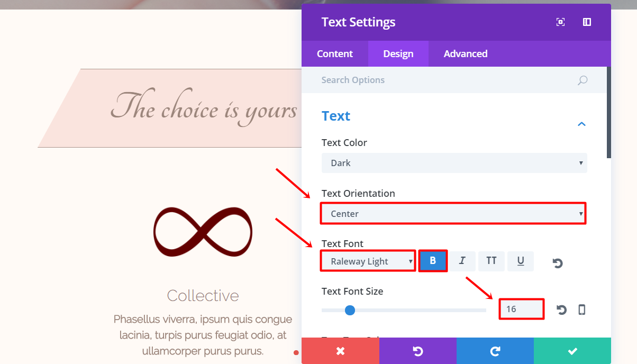637x364 pixels.
Task: Click the fullscreen expand modal icon
Action: click(560, 22)
